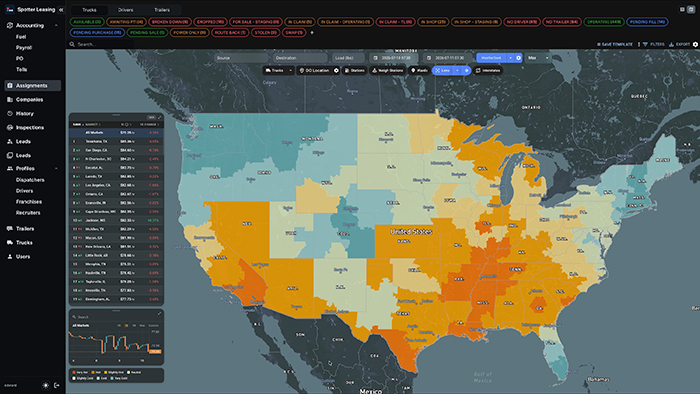This screenshot has height=394, width=700.
Task: Click the Export button
Action: coord(679,44)
